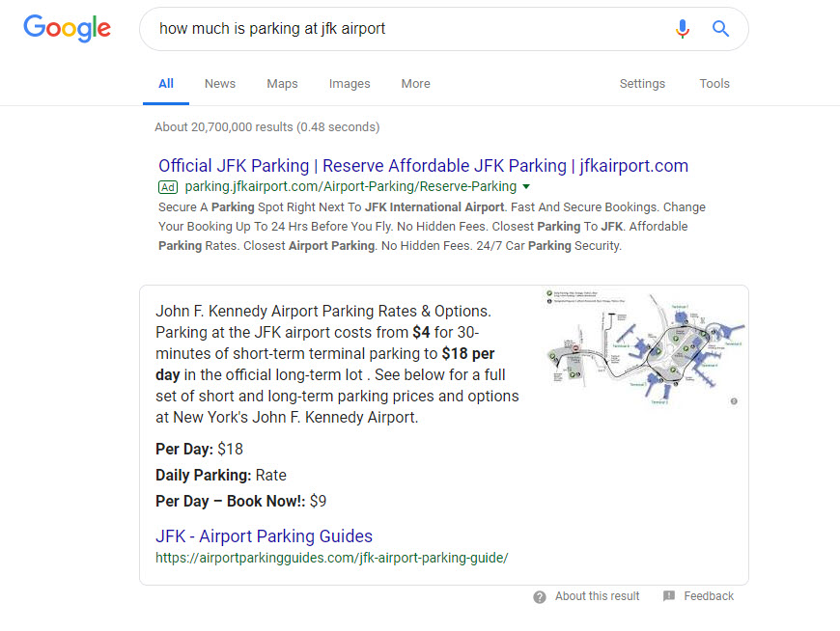Open JFK - Airport Parking Guides link
The image size is (840, 631).
coord(264,536)
